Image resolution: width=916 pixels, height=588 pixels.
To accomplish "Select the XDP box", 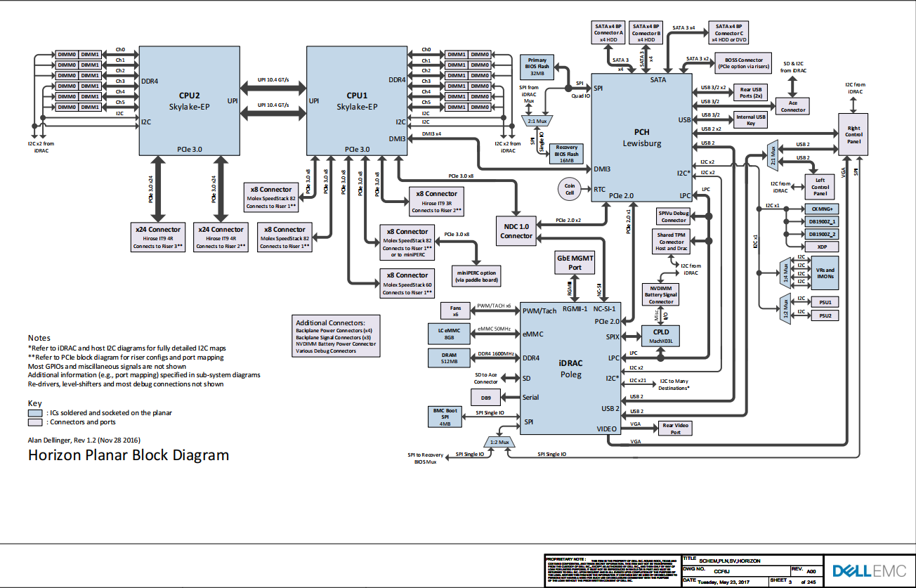I will 821,247.
